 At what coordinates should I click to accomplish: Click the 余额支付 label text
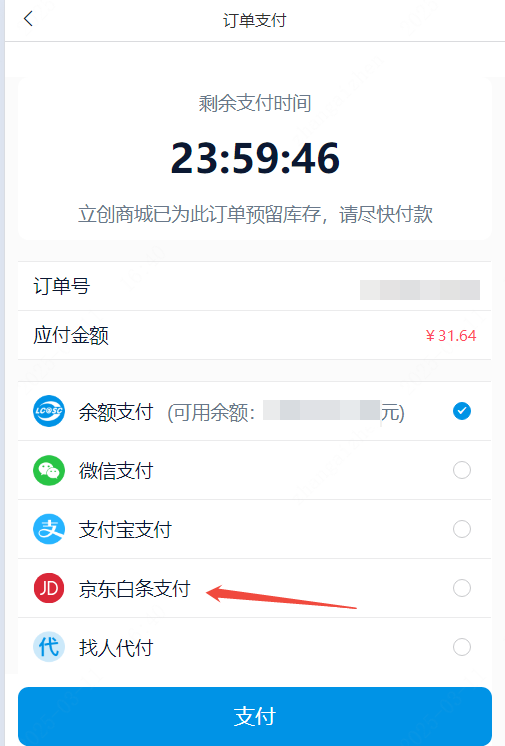[x=116, y=412]
